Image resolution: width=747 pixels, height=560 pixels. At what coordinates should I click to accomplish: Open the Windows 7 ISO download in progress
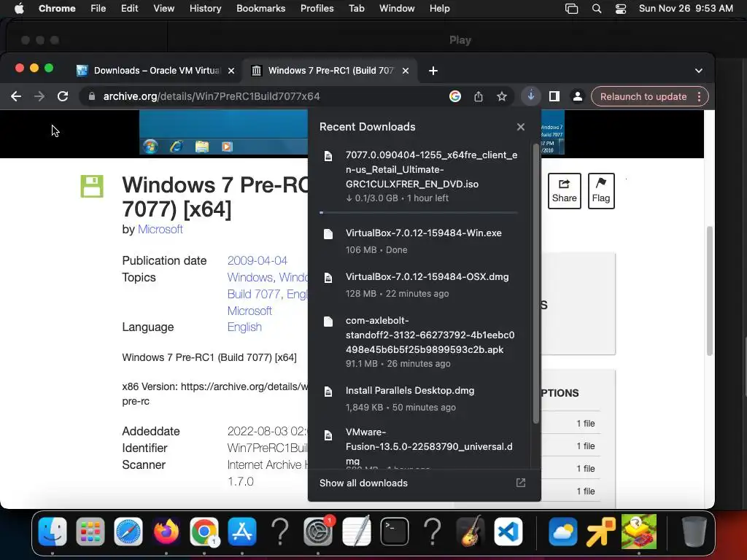pos(418,176)
